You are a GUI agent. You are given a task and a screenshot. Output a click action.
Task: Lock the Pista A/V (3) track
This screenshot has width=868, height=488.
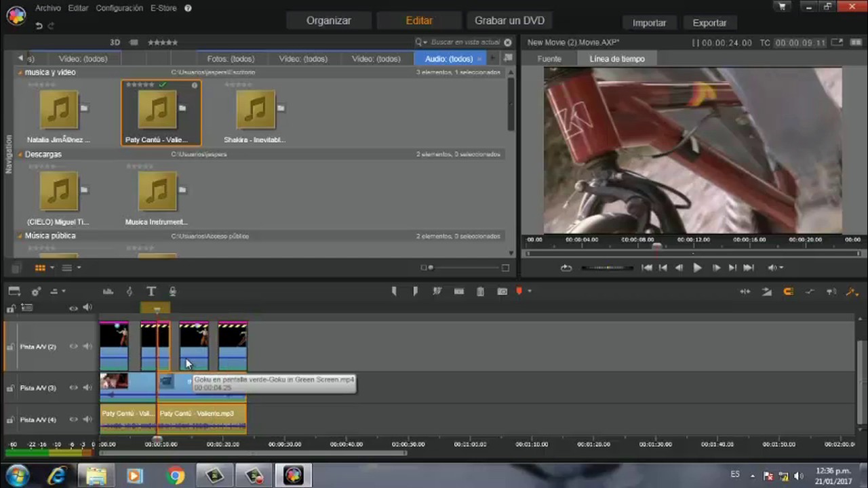point(10,388)
